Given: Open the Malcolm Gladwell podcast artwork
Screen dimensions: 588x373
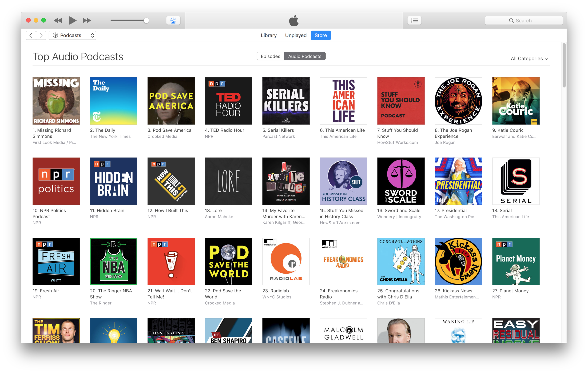Looking at the screenshot, I should 344,330.
